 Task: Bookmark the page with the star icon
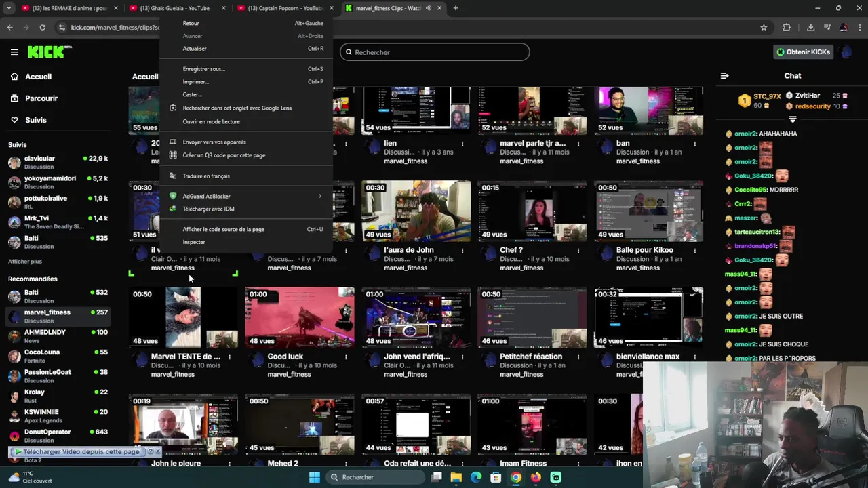[x=764, y=27]
